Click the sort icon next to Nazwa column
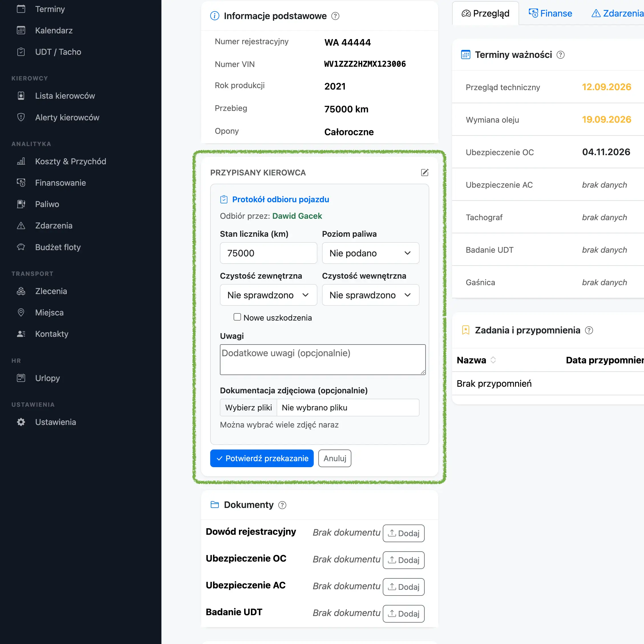The width and height of the screenshot is (644, 644). (493, 360)
